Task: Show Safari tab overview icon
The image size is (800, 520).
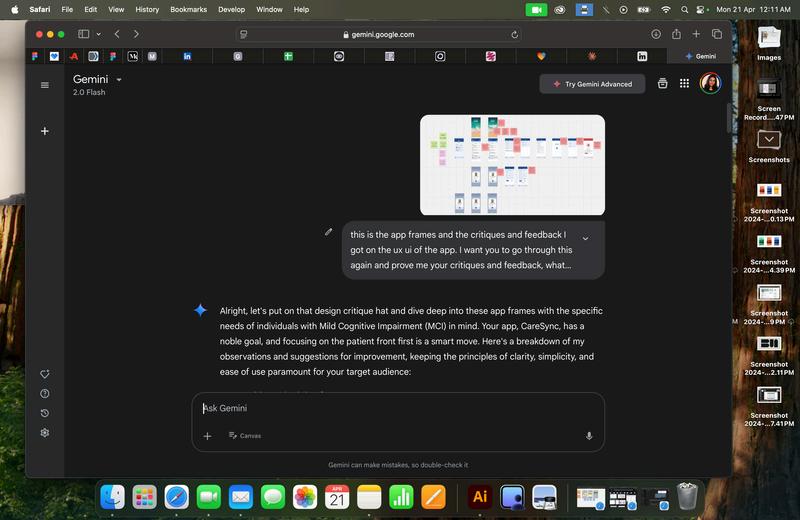Action: 717,34
